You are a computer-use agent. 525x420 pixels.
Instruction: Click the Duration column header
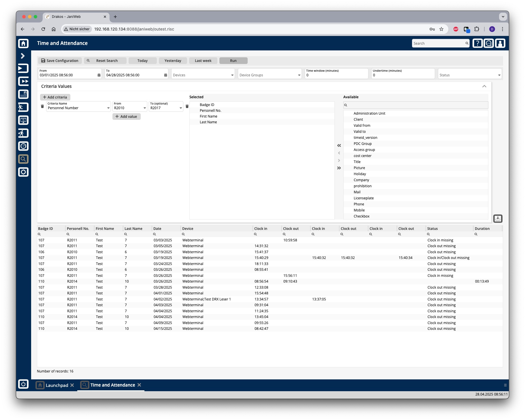[x=487, y=229]
